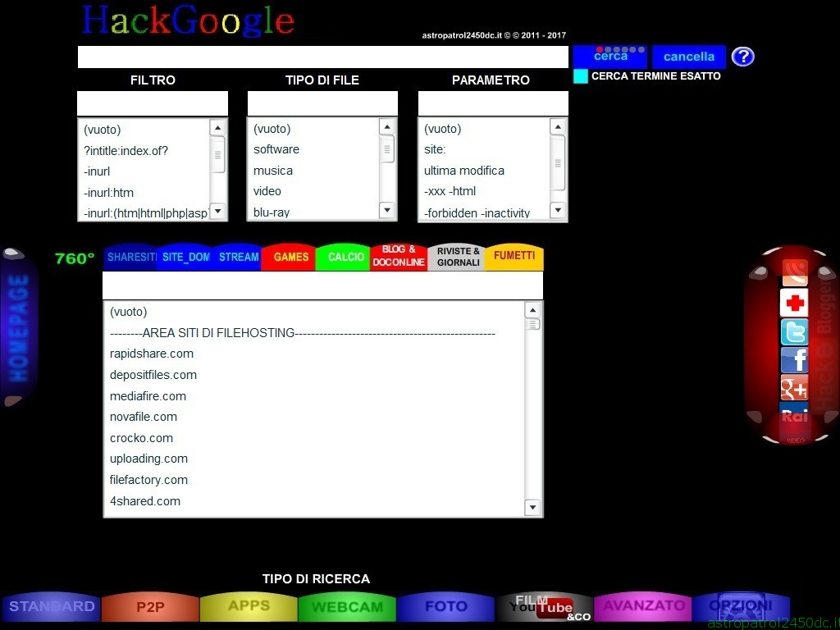Image resolution: width=840 pixels, height=630 pixels.
Task: Open the Twitter icon
Action: tap(794, 331)
